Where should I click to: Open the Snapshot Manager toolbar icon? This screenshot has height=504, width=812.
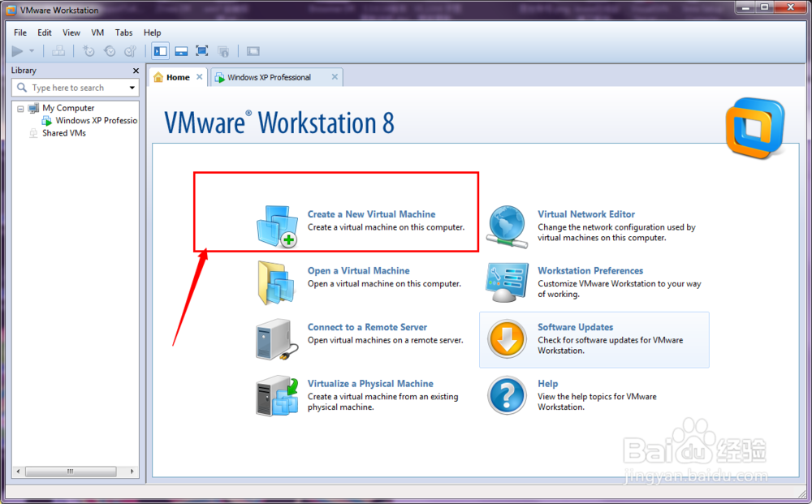(130, 50)
